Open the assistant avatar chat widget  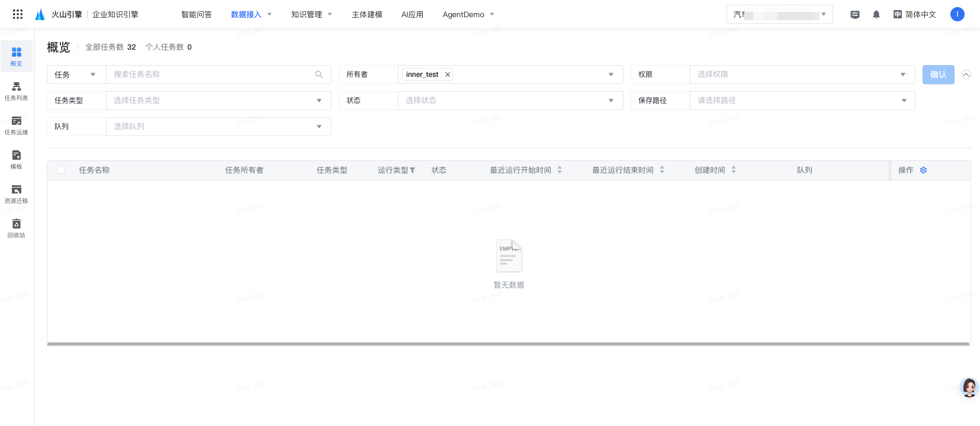(x=969, y=388)
